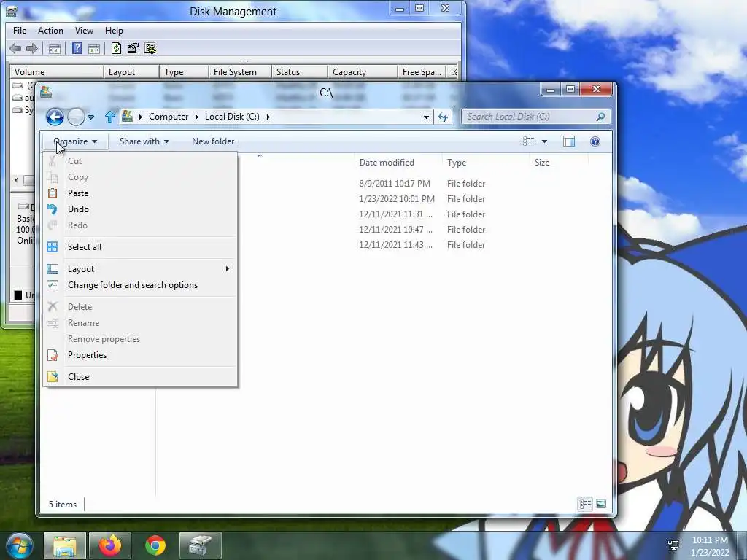
Task: Open Change folder and search options
Action: [x=140, y=285]
